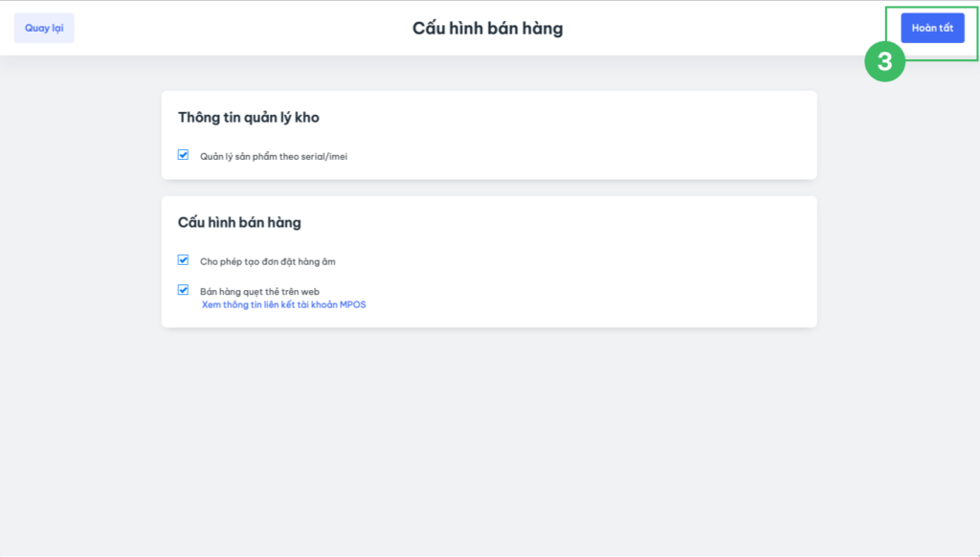Click the label text Quản lý sản phẩm theo serial/imei
This screenshot has height=557, width=980.
(x=274, y=156)
